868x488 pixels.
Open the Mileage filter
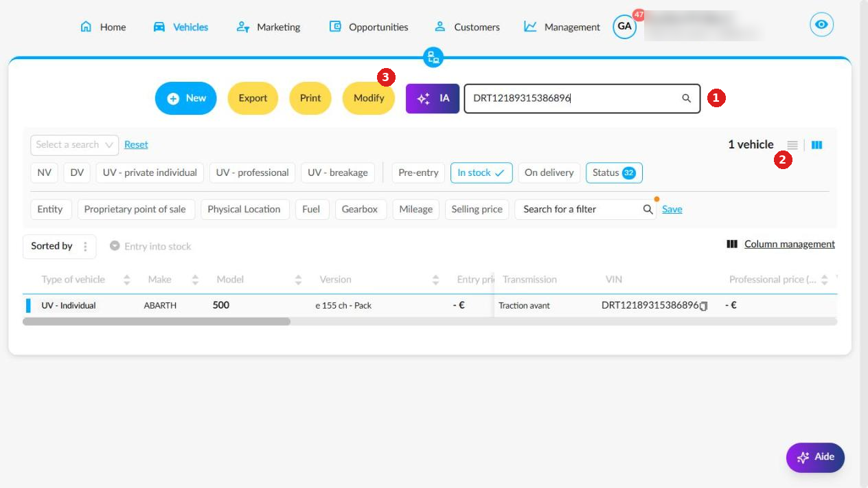[416, 209]
